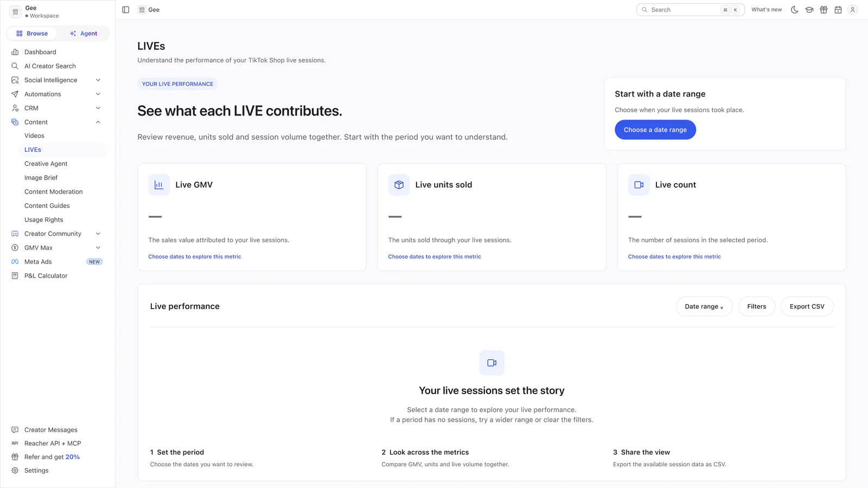Expand the Creator Community chevron
Viewport: 868px width, 488px height.
(98, 234)
